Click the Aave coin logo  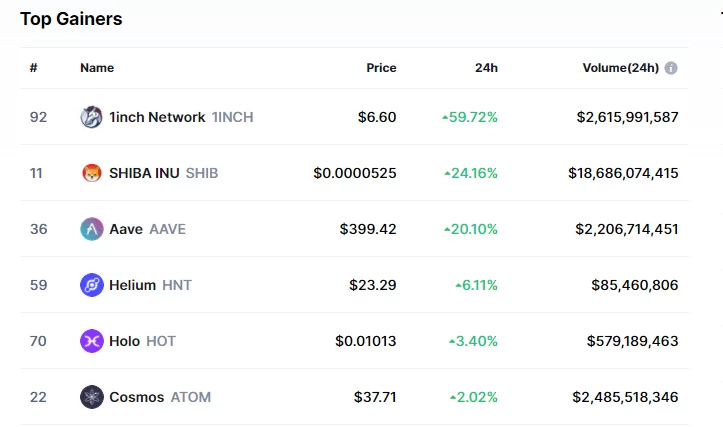click(x=92, y=229)
